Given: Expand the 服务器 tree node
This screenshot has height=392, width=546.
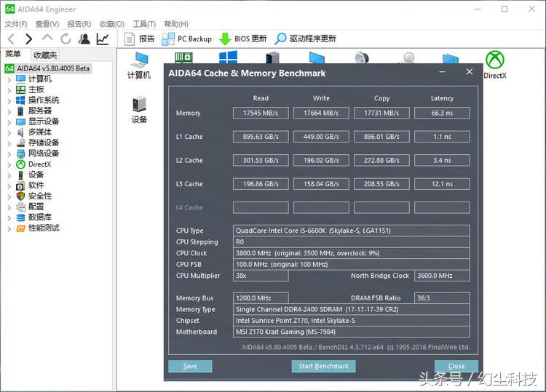Looking at the screenshot, I should pos(9,111).
